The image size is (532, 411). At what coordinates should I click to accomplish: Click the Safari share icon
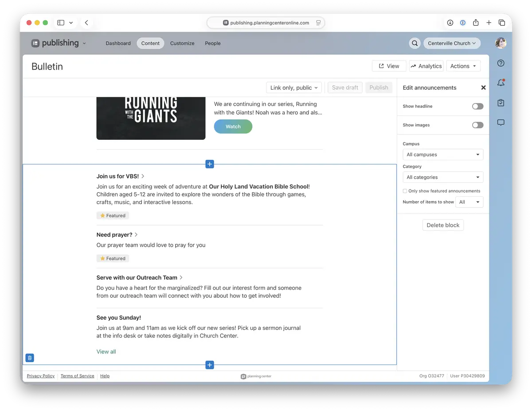[x=476, y=23]
